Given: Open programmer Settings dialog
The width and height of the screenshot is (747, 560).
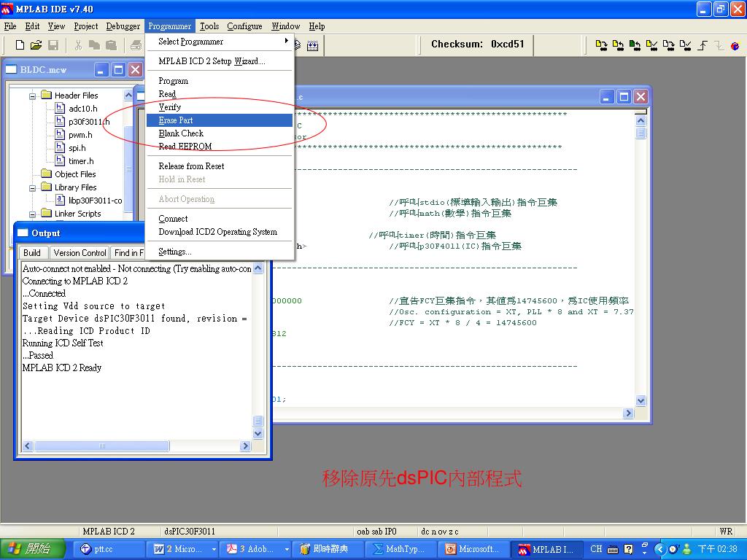Looking at the screenshot, I should [219, 252].
